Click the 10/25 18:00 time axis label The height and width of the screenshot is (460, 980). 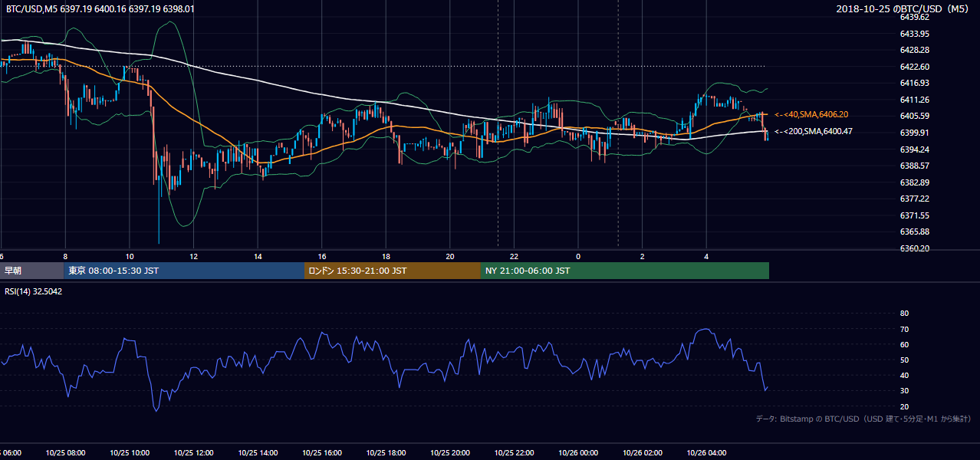[x=386, y=453]
